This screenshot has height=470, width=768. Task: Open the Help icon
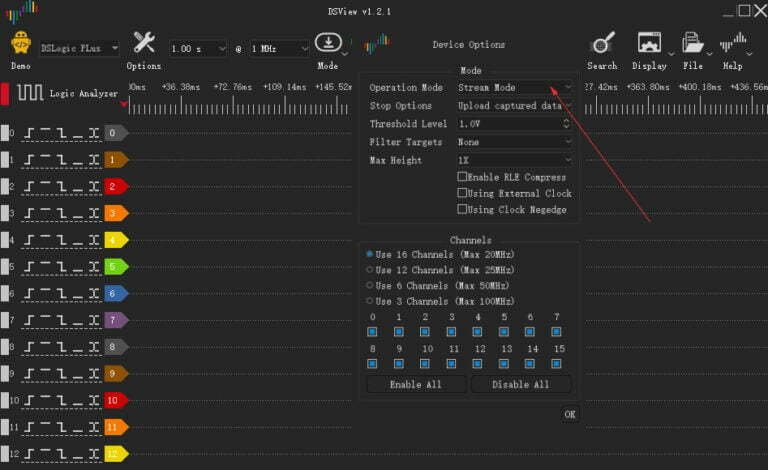coord(733,43)
